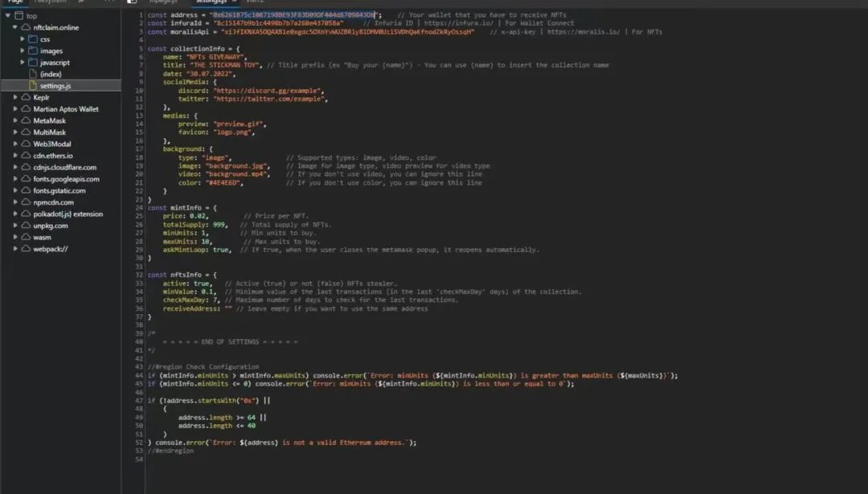Click the receiveAddress empty string
Image resolution: width=868 pixels, height=494 pixels.
(228, 308)
